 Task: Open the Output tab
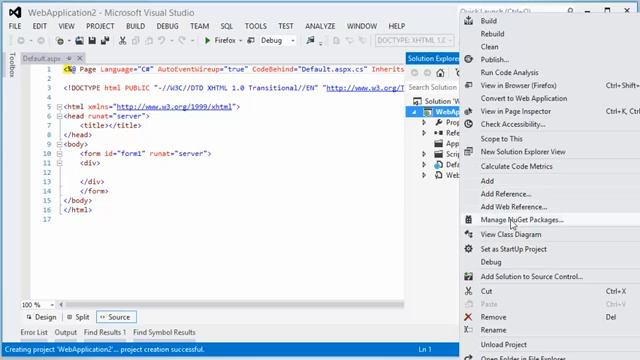[66, 332]
